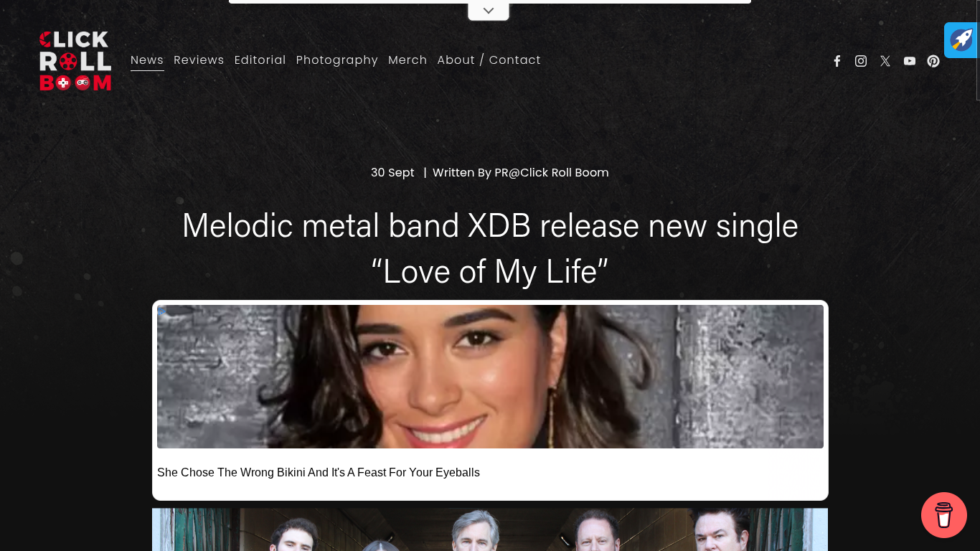Open the YouTube social icon
The height and width of the screenshot is (551, 980).
(910, 61)
